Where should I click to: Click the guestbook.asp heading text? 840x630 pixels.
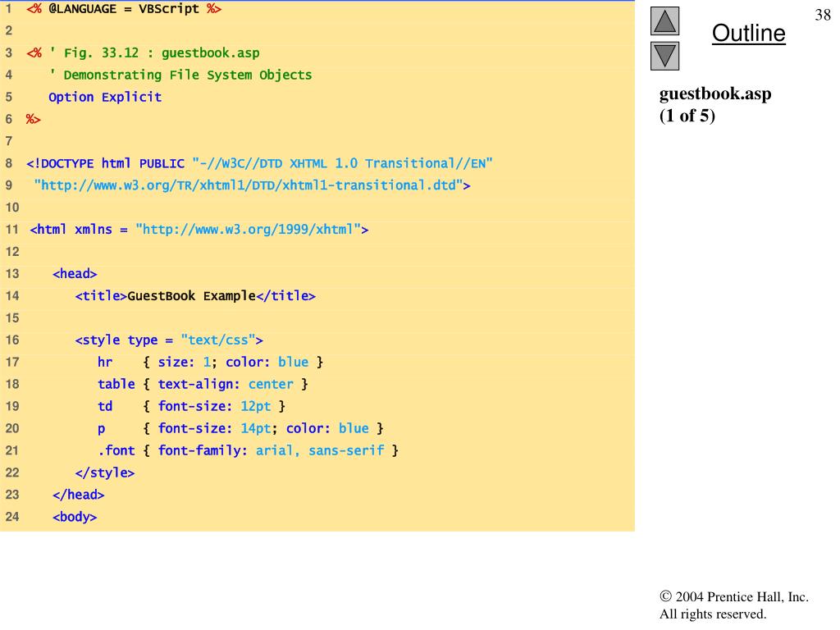(x=715, y=94)
